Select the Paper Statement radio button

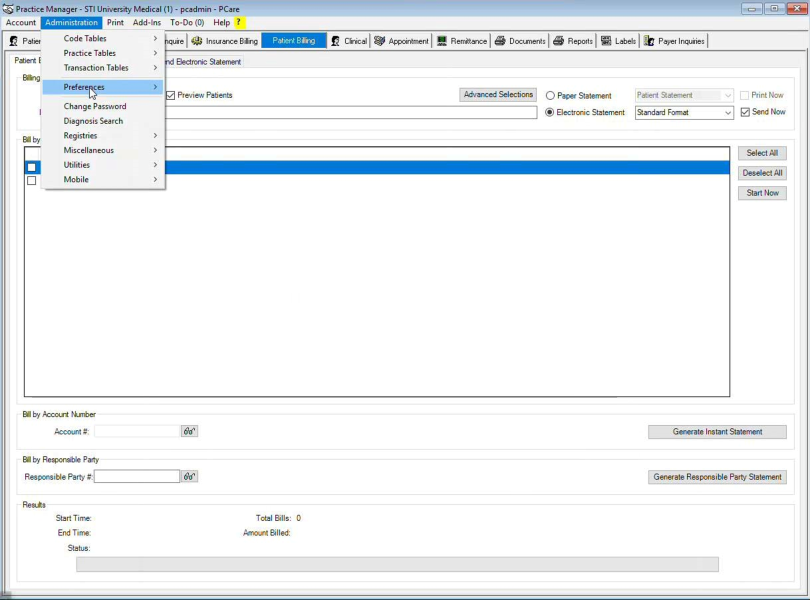(x=550, y=96)
